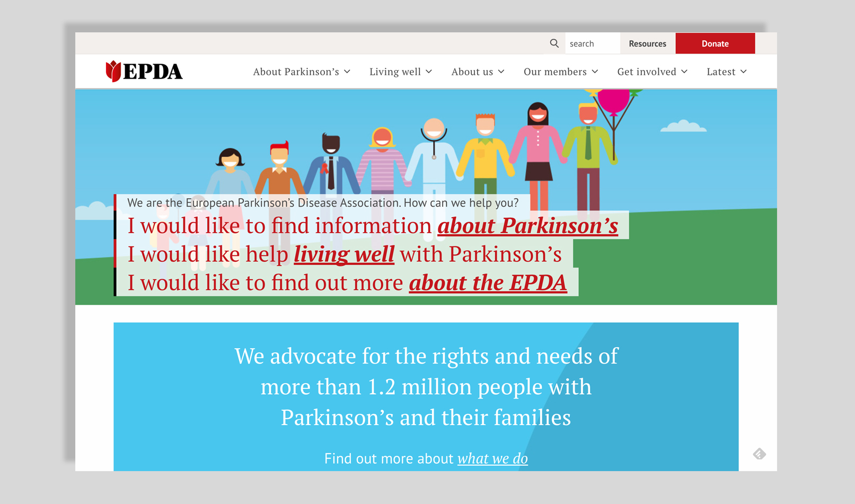
Task: Click the search magnifier icon
Action: (x=554, y=43)
